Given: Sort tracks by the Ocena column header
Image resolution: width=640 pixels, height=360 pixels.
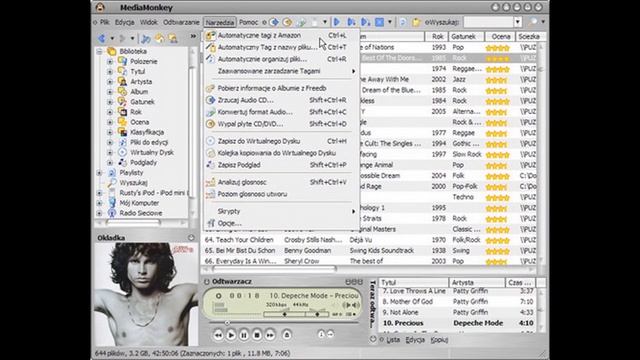Looking at the screenshot, I should point(500,37).
